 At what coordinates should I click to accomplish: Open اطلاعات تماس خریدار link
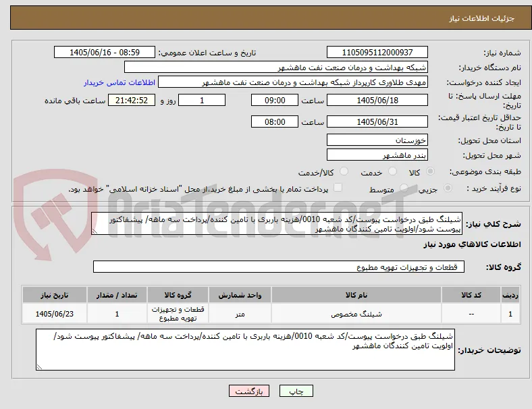(x=119, y=82)
